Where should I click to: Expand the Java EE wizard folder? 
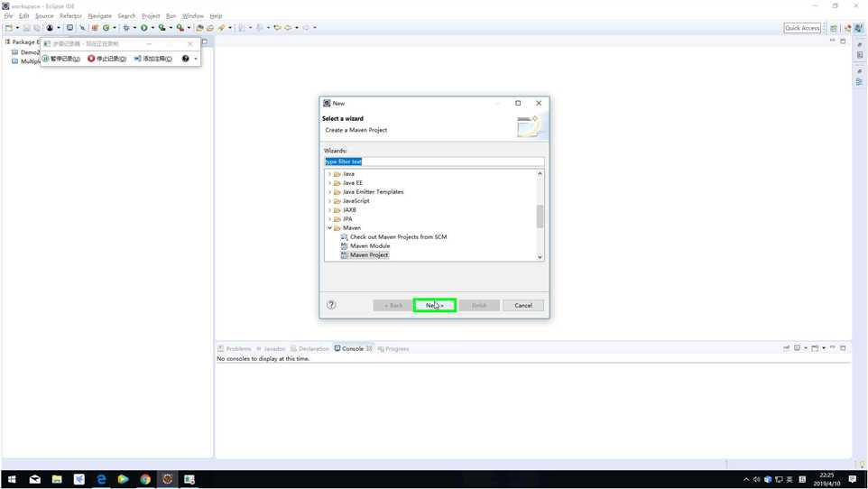(x=330, y=183)
